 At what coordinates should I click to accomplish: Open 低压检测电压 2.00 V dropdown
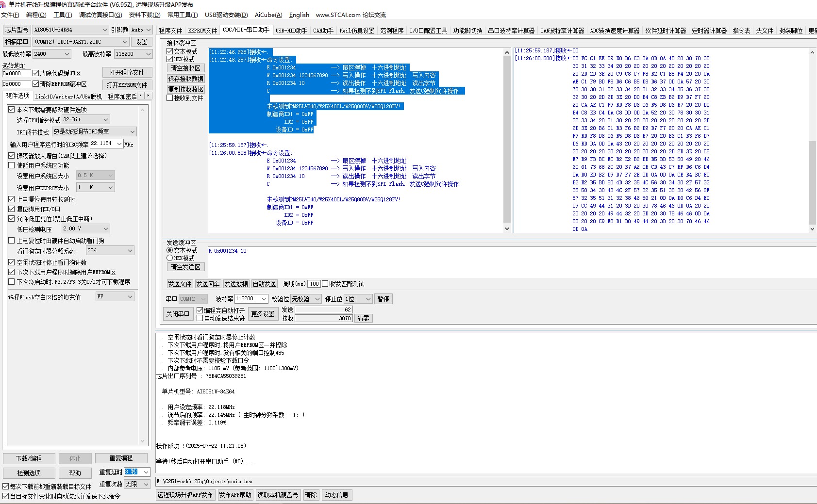point(86,228)
